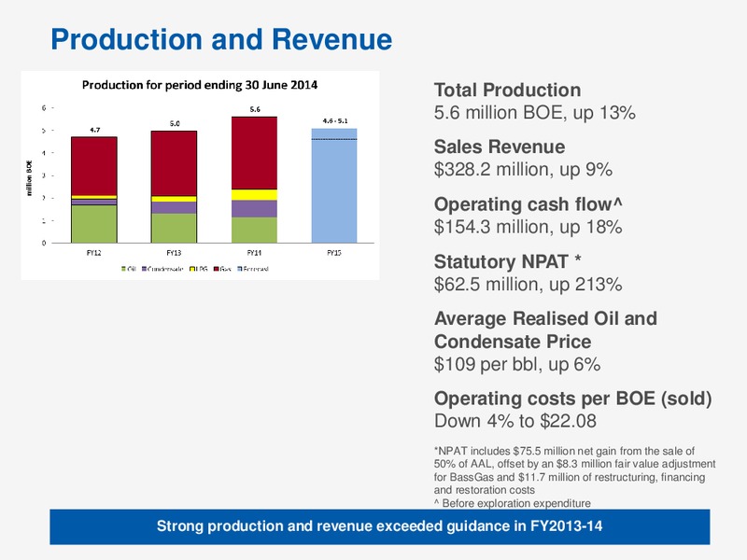The width and height of the screenshot is (747, 560).
Task: Select '$109 per bbl, up 6%' text
Action: click(x=517, y=364)
